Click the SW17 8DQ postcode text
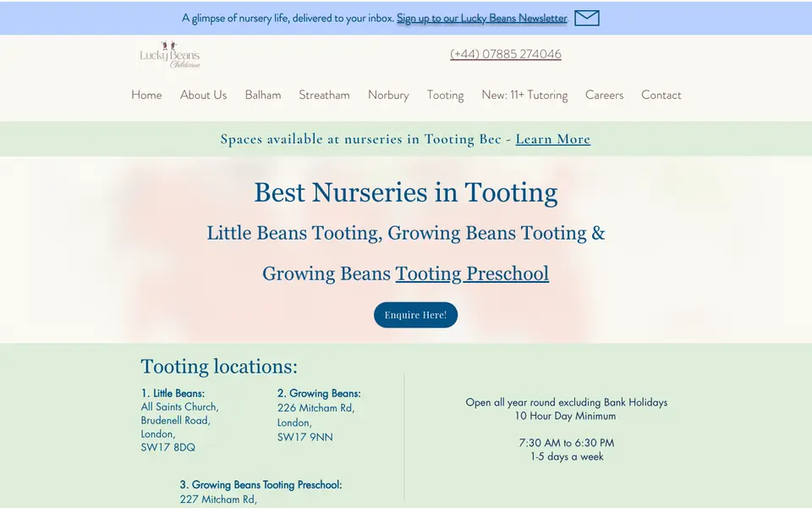 coord(167,447)
